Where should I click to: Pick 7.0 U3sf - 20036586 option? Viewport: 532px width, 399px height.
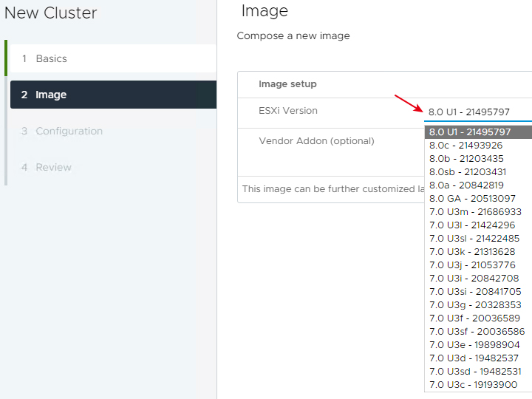tap(478, 332)
